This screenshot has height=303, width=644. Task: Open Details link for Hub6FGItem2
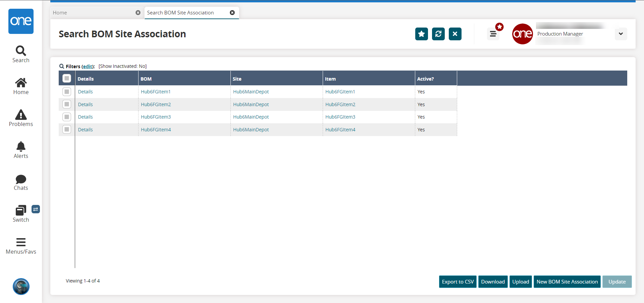click(x=86, y=104)
